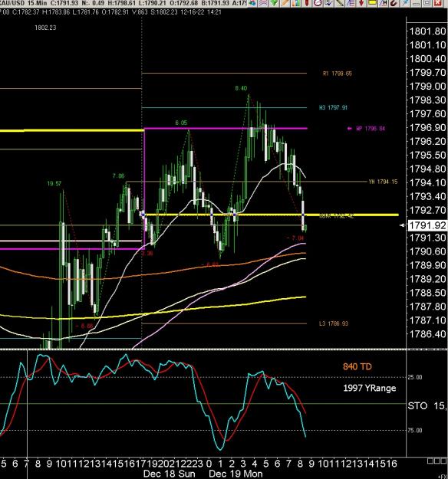Toggle the magnet snap tool
Viewport: 448px width, 479px height.
click(394, 3)
